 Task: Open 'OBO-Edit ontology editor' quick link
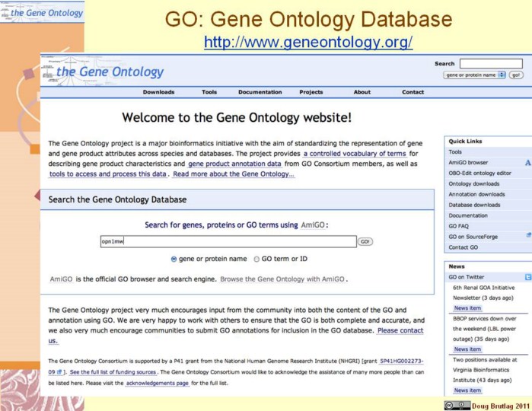pyautogui.click(x=479, y=173)
